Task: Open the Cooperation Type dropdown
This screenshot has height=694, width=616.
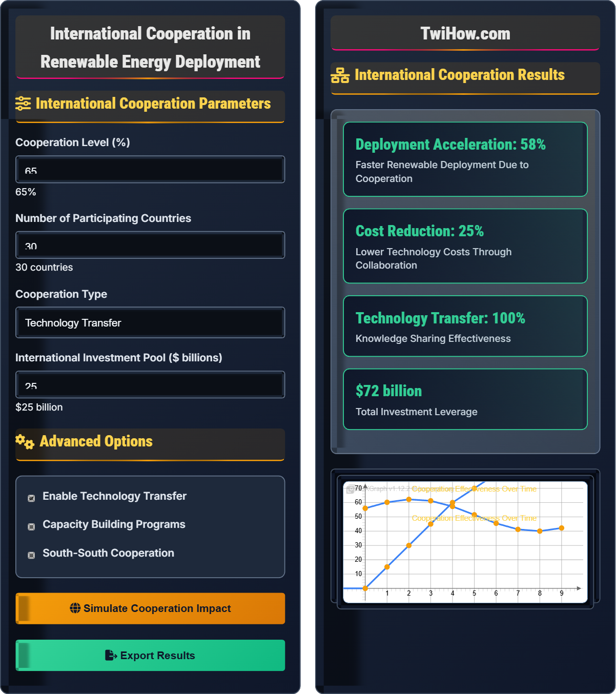Action: 150,322
